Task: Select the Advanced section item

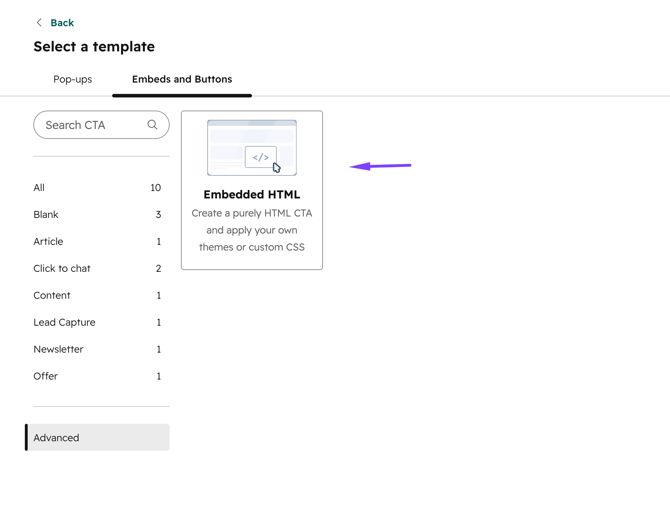Action: pyautogui.click(x=97, y=438)
